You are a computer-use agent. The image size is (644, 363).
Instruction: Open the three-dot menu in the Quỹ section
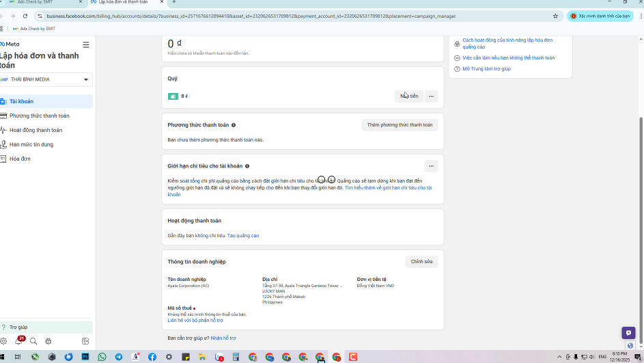coord(431,96)
